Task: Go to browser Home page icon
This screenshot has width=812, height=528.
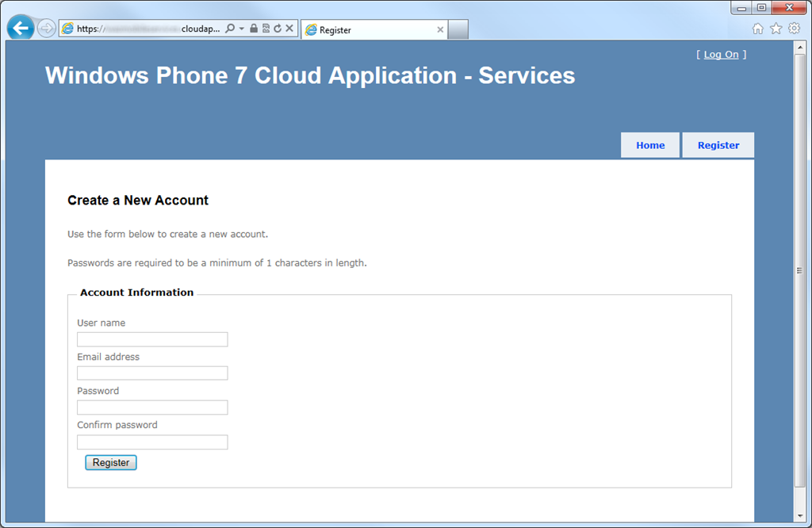Action: click(757, 29)
